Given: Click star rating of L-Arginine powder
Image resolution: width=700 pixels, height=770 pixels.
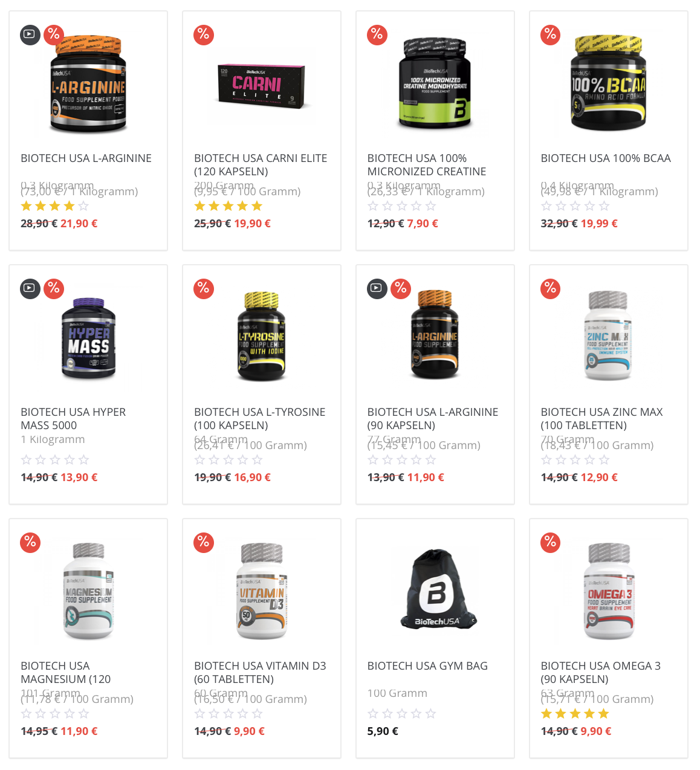Looking at the screenshot, I should click(55, 206).
